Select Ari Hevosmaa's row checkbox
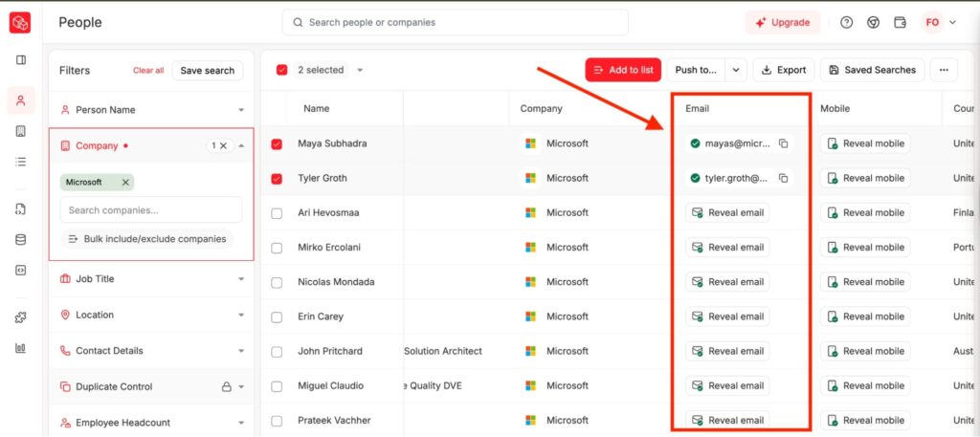 [x=277, y=213]
